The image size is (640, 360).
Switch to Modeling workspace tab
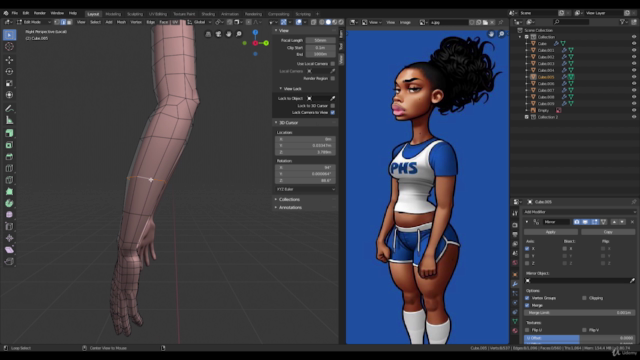113,14
